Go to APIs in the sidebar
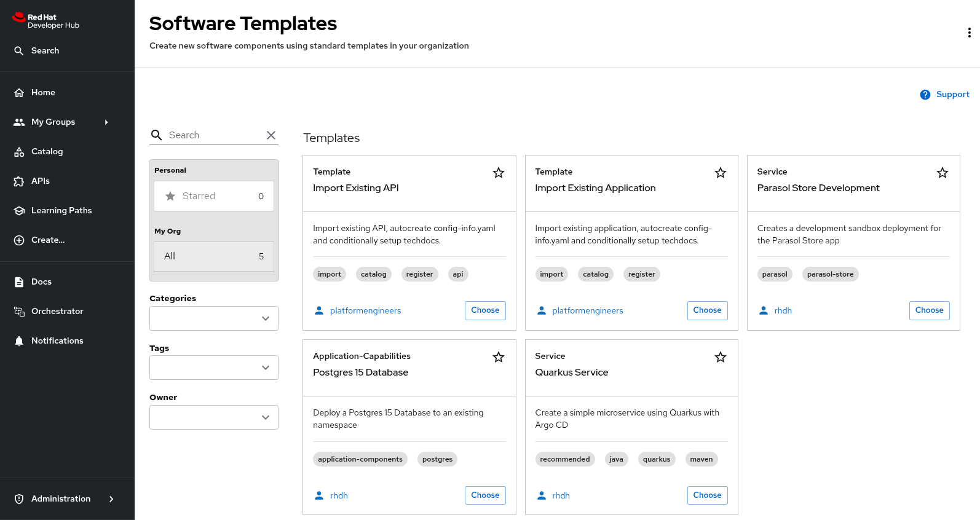The height and width of the screenshot is (520, 980). click(67, 181)
